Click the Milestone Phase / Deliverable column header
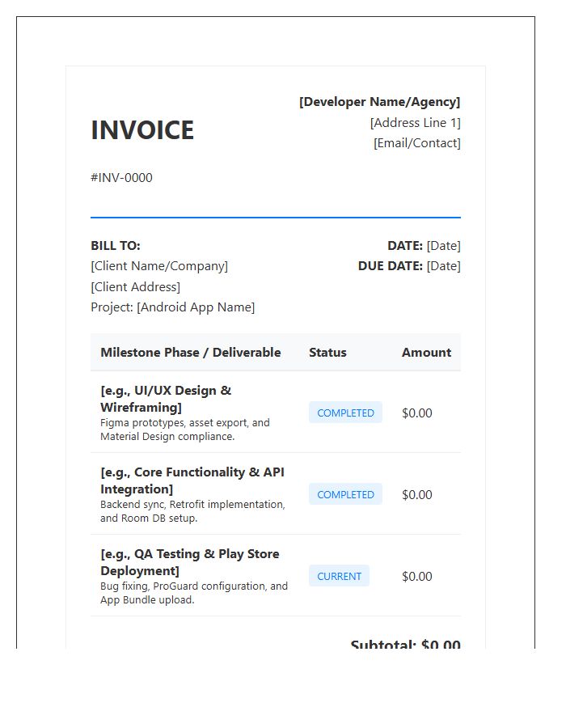The width and height of the screenshot is (566, 728). pos(191,353)
